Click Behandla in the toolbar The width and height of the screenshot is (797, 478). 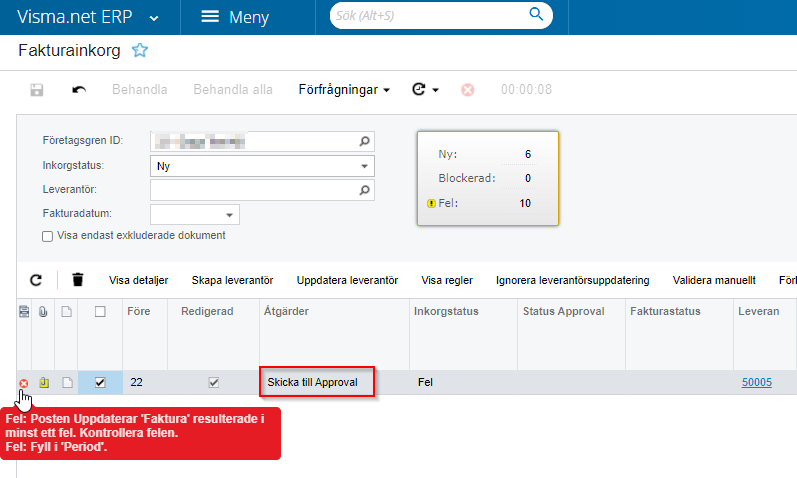(x=139, y=89)
